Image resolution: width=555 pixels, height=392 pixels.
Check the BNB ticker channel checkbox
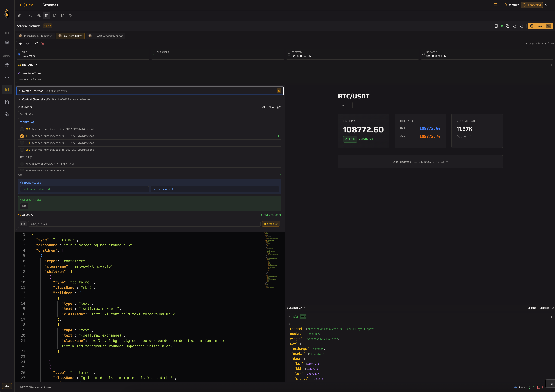[x=22, y=129]
